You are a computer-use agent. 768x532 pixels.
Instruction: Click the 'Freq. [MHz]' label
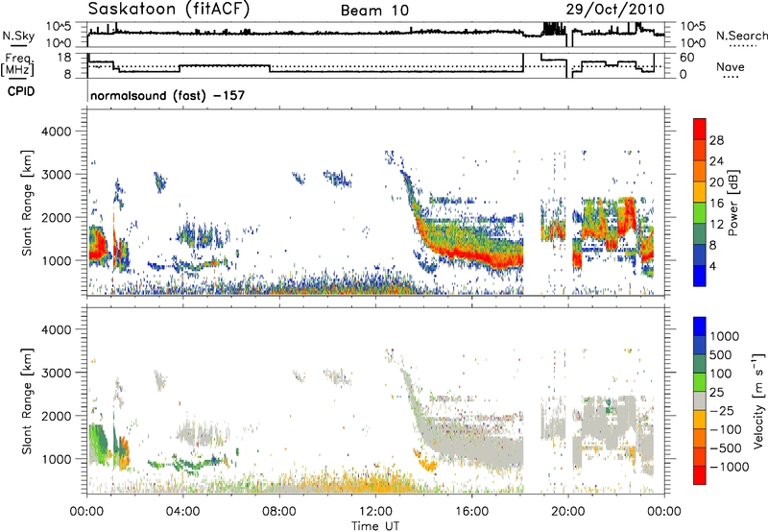click(17, 64)
